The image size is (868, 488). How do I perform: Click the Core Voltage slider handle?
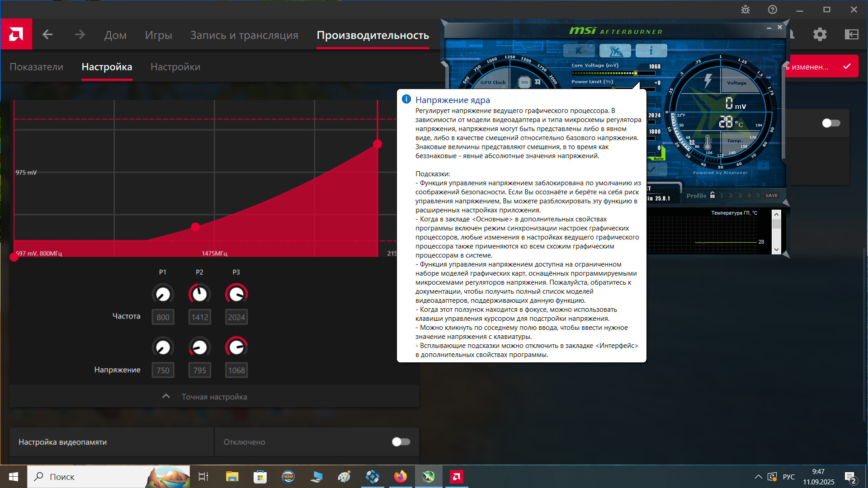[636, 73]
